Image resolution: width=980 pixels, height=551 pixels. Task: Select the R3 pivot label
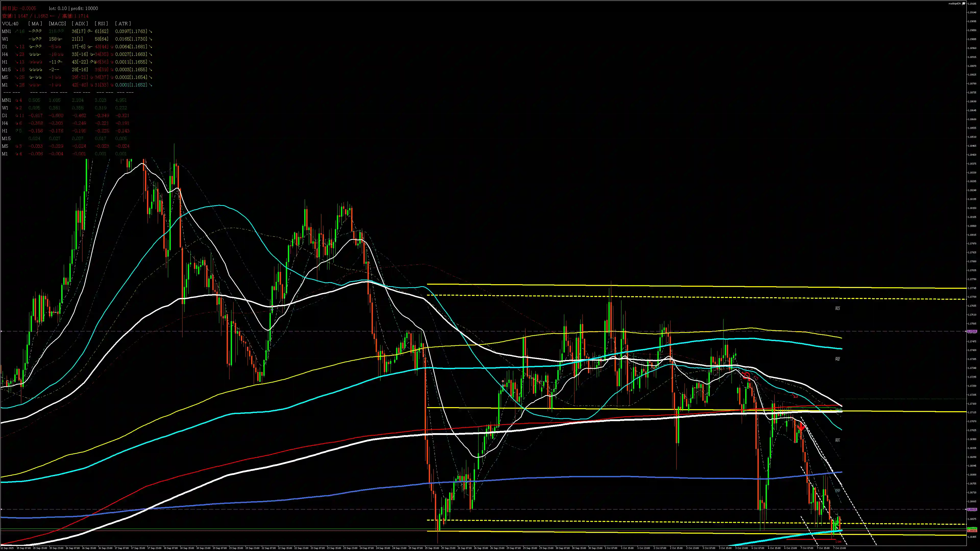(837, 308)
